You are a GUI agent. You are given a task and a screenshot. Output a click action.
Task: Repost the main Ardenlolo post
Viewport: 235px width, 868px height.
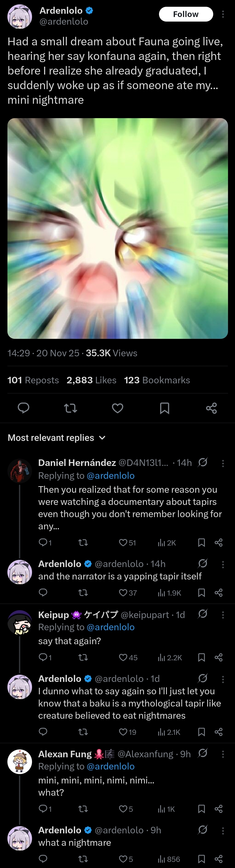[70, 408]
